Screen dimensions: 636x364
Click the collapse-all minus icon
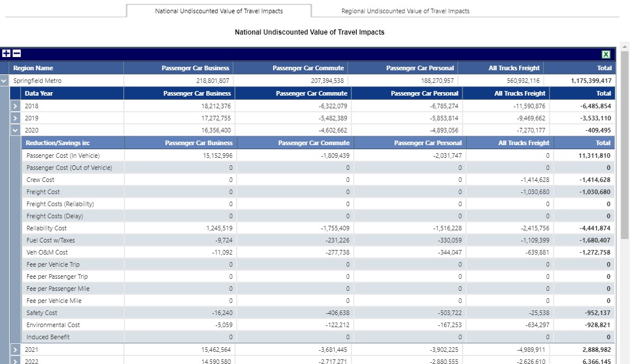(17, 54)
